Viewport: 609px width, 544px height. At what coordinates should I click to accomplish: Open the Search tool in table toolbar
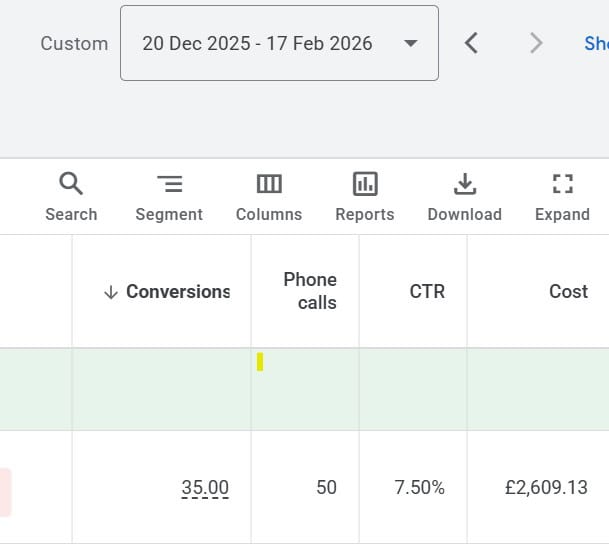(x=71, y=197)
